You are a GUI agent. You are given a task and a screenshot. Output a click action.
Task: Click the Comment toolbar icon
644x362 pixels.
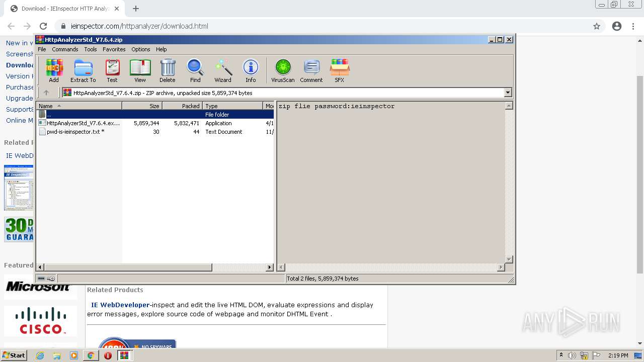tap(311, 70)
